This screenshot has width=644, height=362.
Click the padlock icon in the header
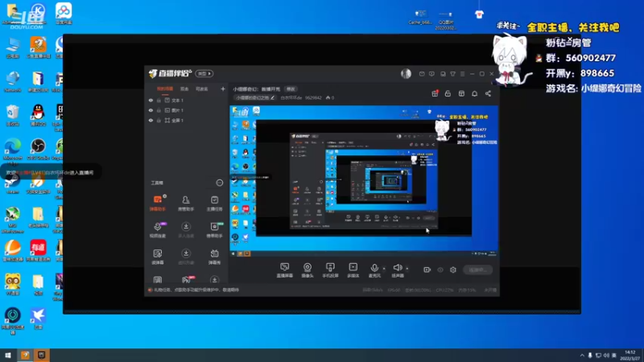pos(448,93)
